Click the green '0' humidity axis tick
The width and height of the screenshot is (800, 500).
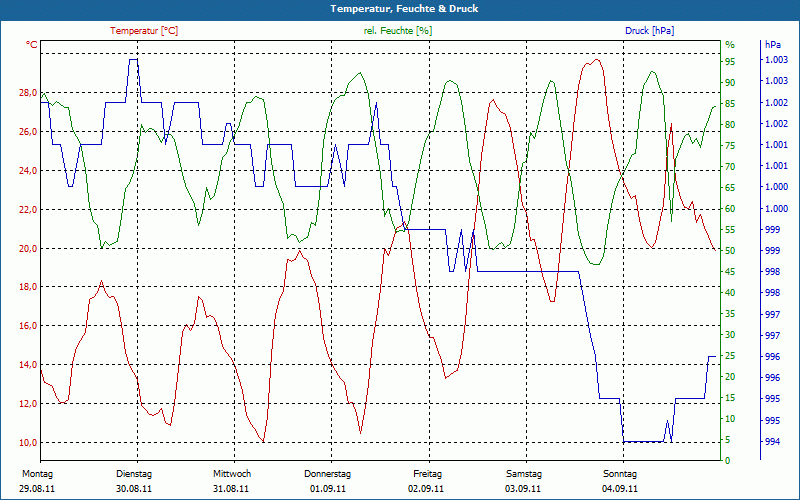click(x=728, y=461)
